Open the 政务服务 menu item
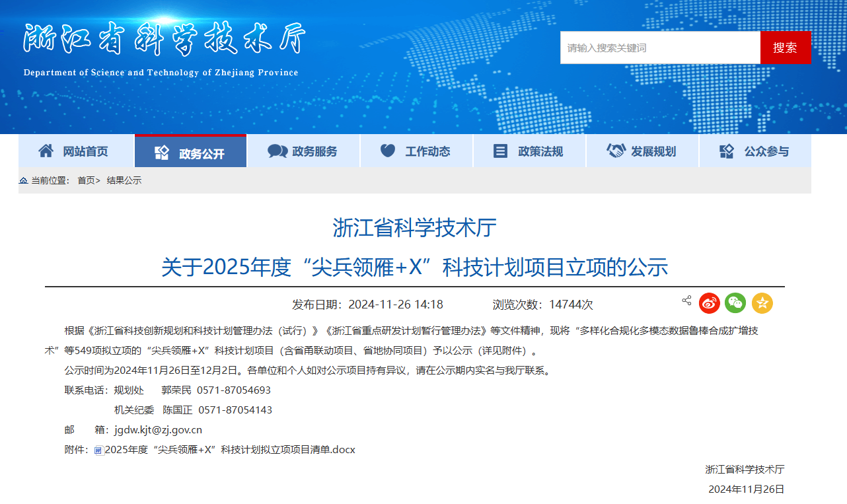 (x=303, y=151)
